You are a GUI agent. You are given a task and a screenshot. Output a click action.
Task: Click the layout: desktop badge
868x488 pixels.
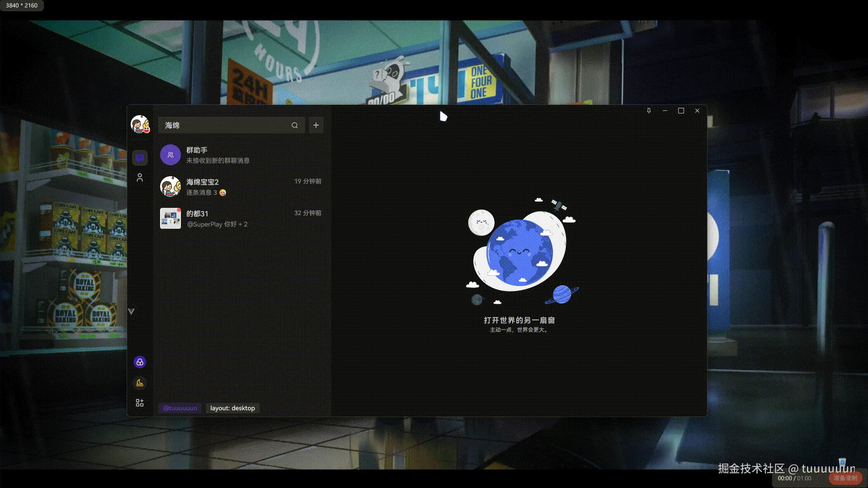pos(232,408)
